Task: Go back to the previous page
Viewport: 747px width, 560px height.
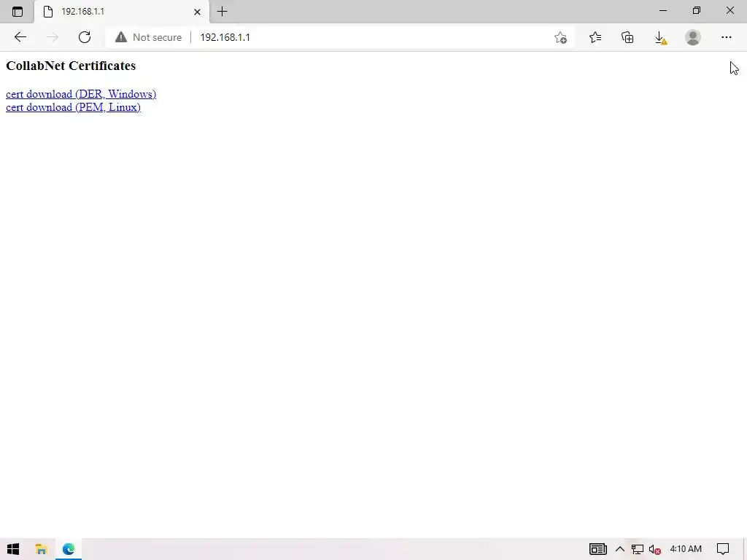Action: point(20,37)
